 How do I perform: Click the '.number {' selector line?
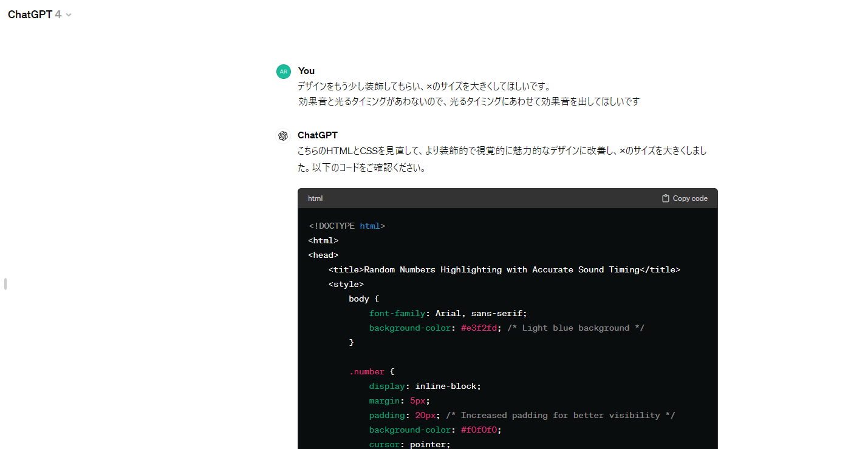coord(372,371)
